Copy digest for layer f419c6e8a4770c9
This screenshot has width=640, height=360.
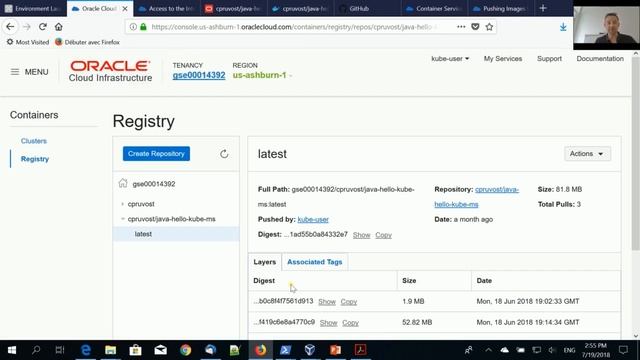tap(350, 322)
